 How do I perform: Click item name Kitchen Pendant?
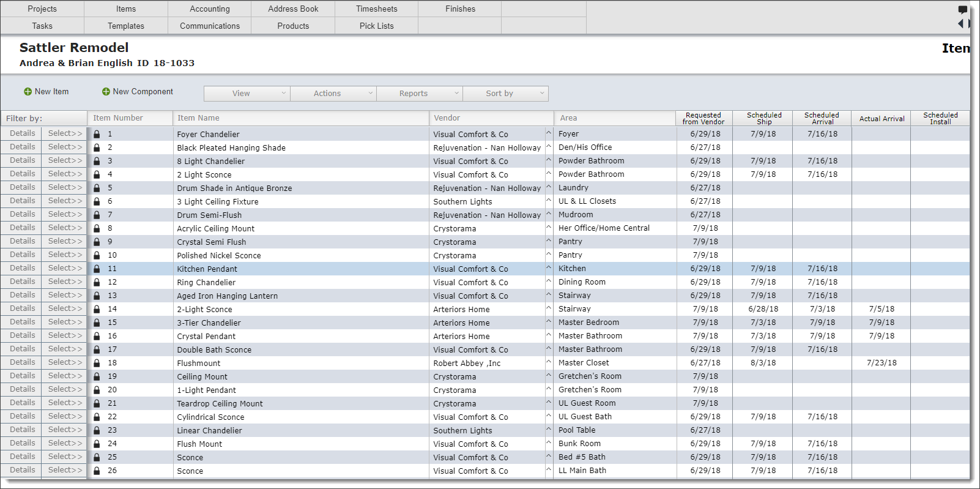(x=207, y=269)
